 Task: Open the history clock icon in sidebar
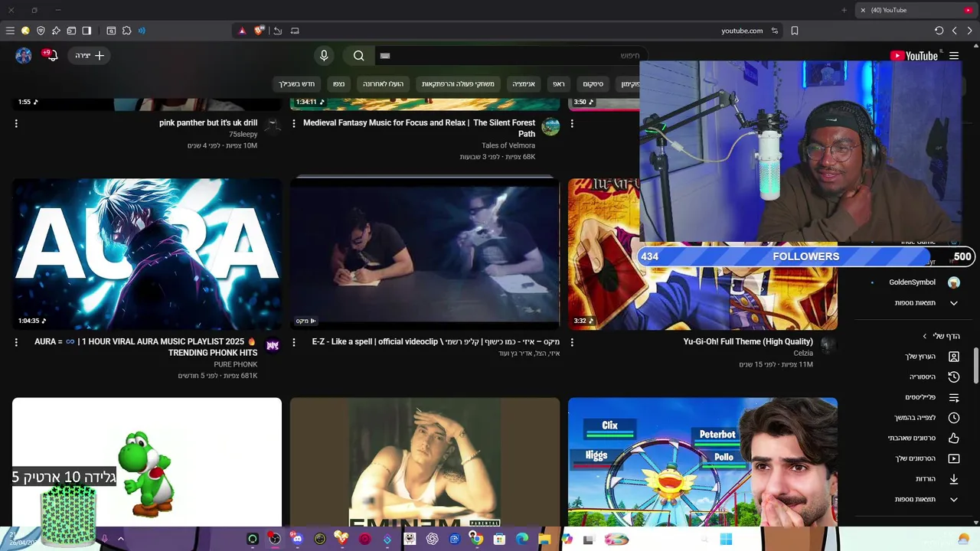(954, 377)
